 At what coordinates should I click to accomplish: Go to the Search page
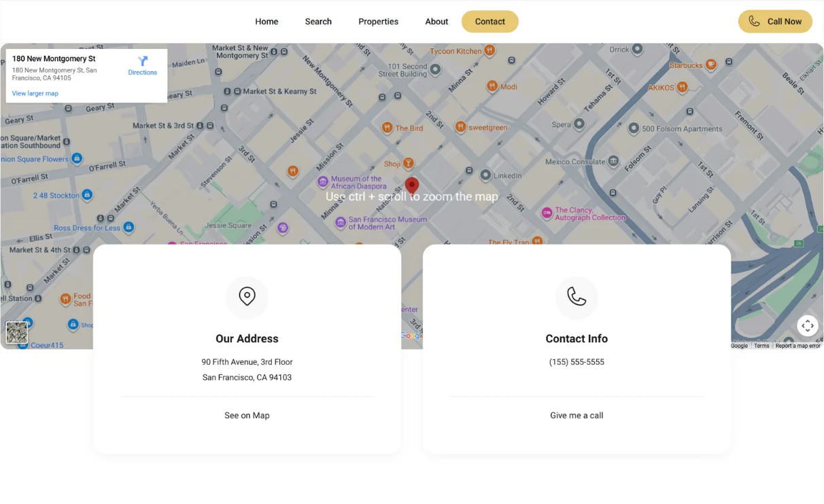[x=318, y=22]
